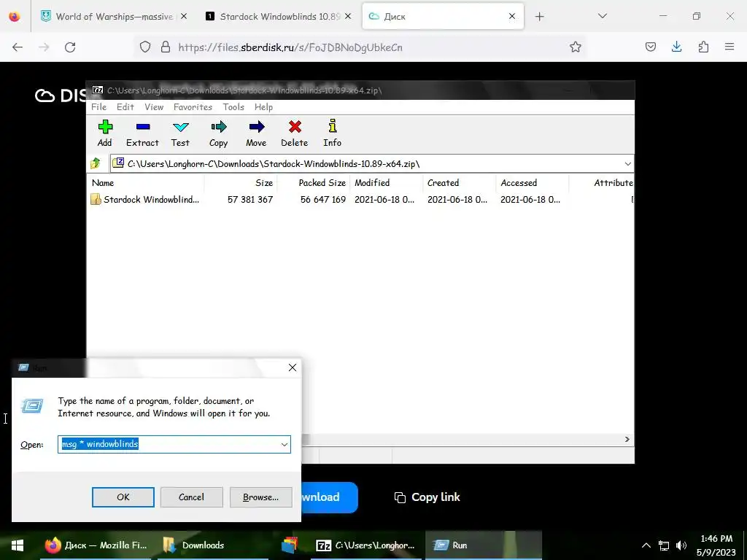Sort by the Size column header
Image resolution: width=747 pixels, height=560 pixels.
241,183
